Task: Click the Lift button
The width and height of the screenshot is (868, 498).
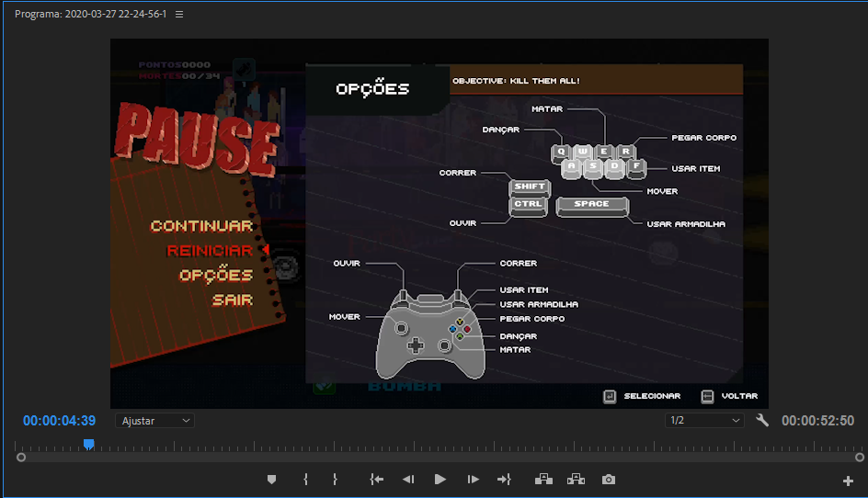Action: click(x=543, y=480)
